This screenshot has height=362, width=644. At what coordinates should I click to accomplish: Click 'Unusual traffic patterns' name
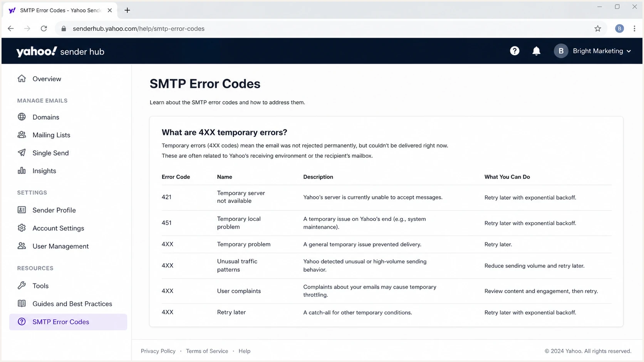pos(237,265)
